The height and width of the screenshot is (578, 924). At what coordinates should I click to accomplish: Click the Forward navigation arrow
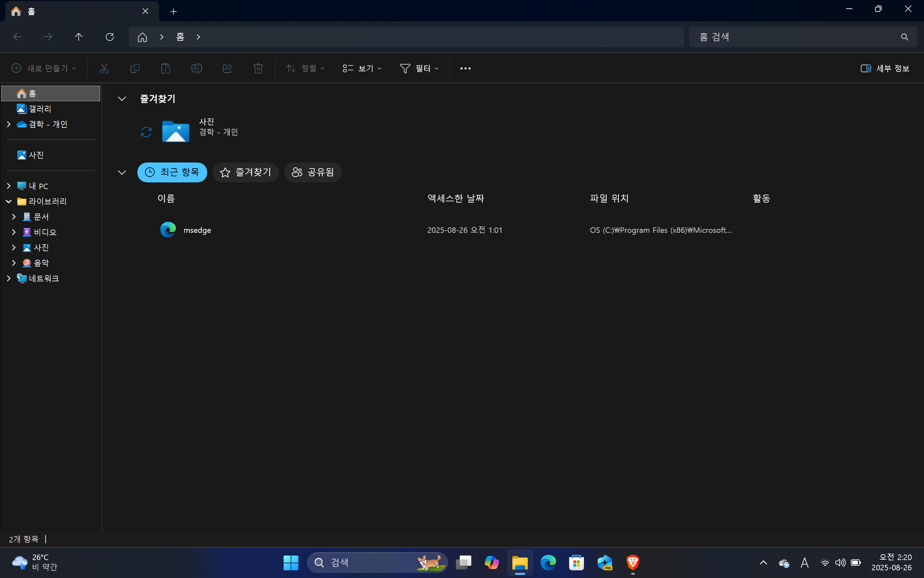click(48, 37)
